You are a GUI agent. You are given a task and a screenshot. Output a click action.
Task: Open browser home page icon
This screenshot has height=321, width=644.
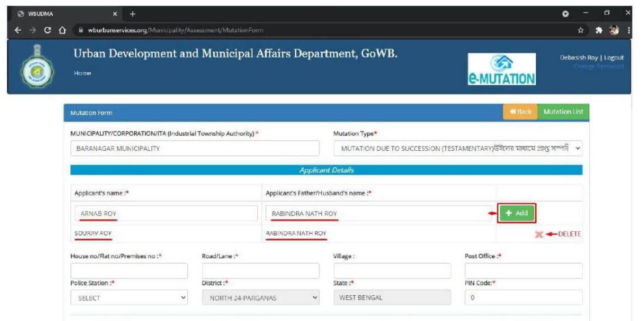[62, 30]
